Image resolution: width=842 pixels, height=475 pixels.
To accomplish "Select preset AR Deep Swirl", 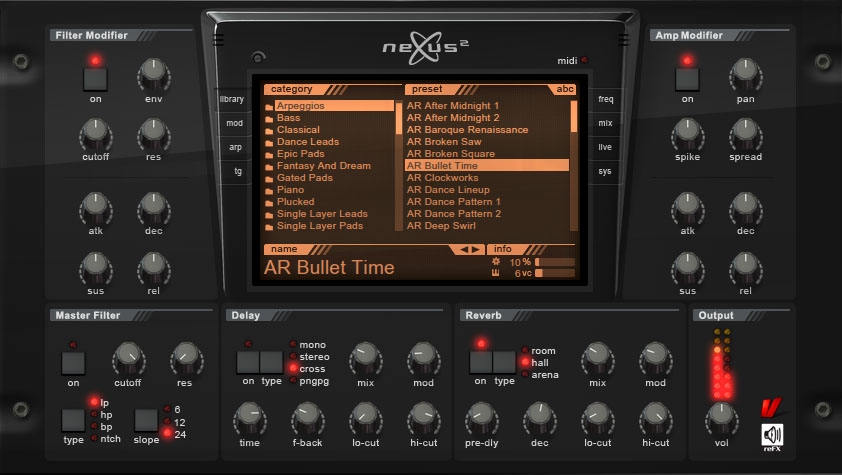I will click(x=441, y=226).
